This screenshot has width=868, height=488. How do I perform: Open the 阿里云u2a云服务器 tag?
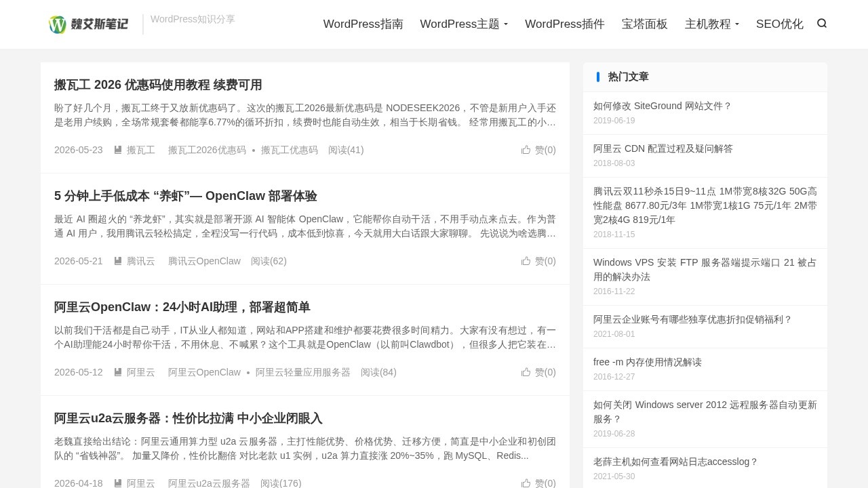click(x=209, y=483)
